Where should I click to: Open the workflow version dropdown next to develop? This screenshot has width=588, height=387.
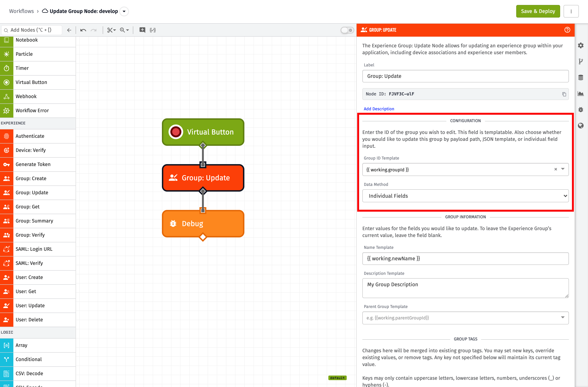124,11
